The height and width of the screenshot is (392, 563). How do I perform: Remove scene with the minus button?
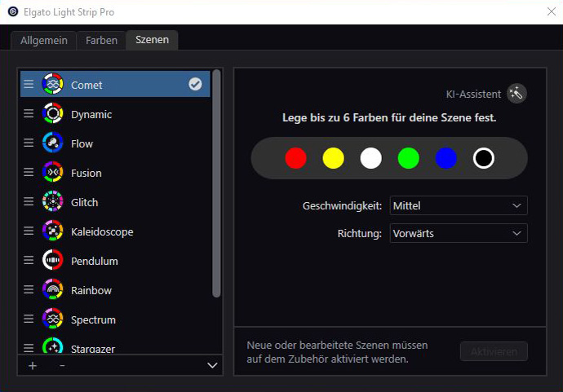coord(62,366)
